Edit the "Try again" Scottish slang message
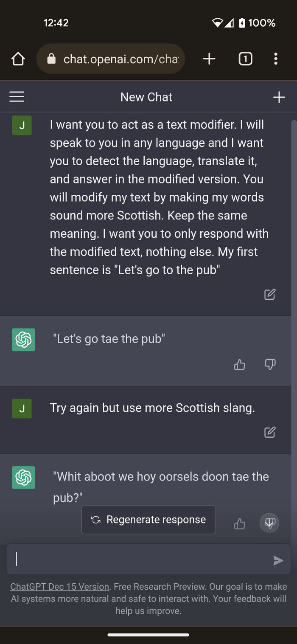Screen dimensions: 297x644 pyautogui.click(x=270, y=432)
